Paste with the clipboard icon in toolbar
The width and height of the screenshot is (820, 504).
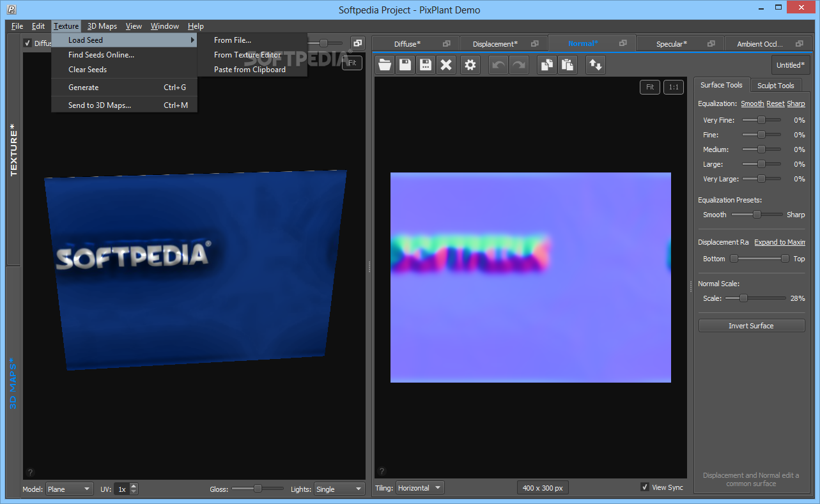click(568, 65)
